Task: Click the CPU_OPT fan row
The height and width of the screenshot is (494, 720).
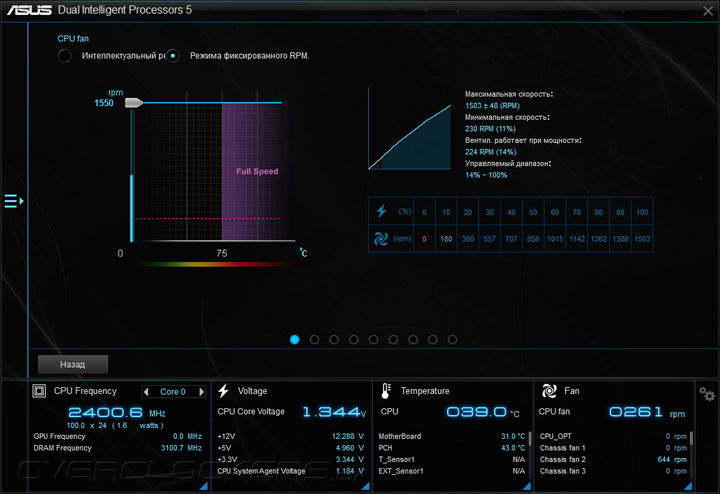Action: click(x=613, y=436)
